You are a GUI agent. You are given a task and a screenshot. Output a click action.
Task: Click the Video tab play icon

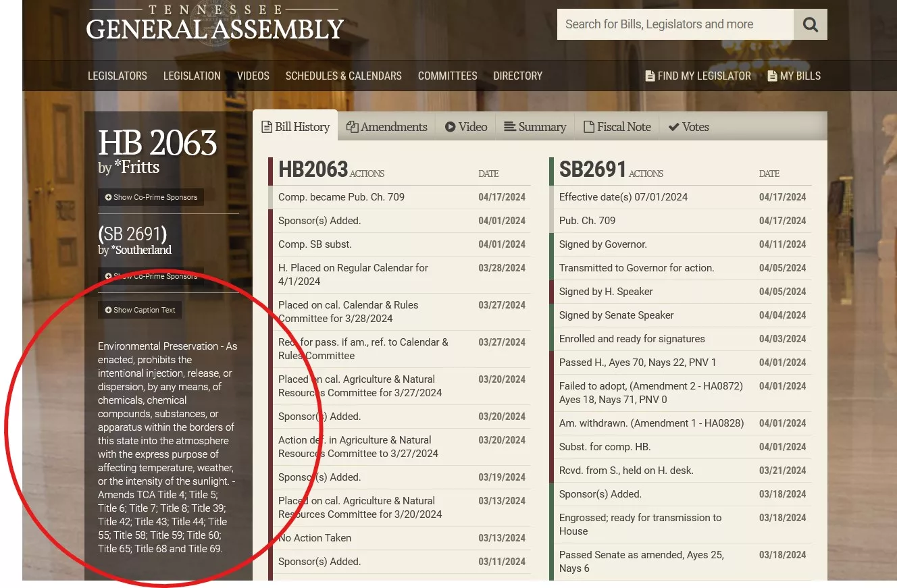click(x=450, y=127)
